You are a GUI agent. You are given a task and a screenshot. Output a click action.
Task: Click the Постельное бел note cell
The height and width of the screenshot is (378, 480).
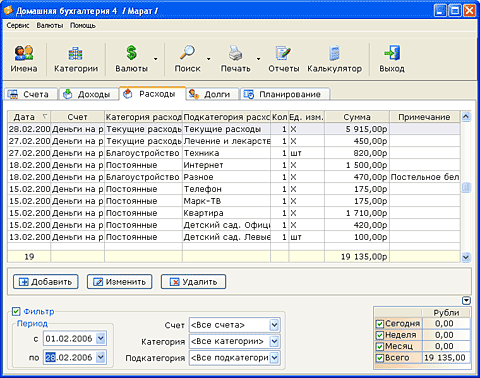[x=425, y=177]
